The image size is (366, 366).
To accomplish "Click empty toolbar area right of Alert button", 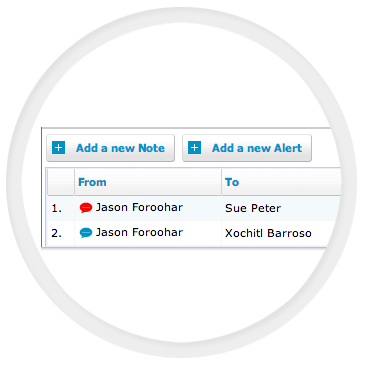I will point(325,148).
